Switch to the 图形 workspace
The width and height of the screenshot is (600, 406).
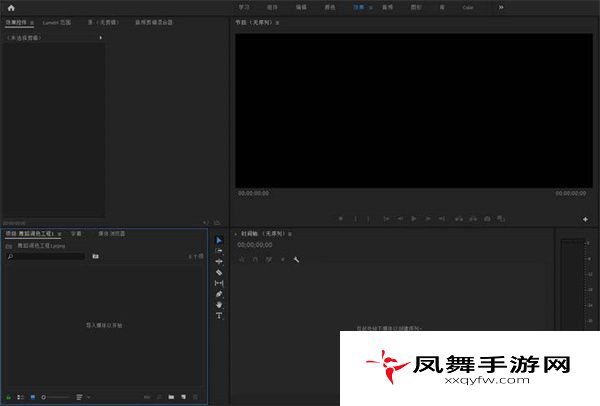tap(416, 7)
